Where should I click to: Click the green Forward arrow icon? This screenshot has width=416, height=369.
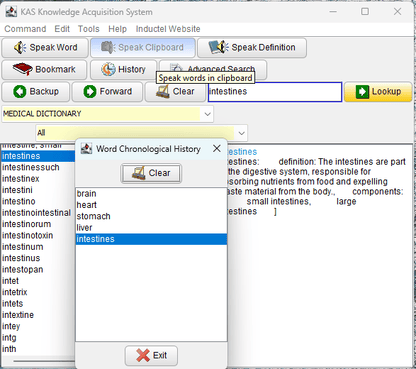click(x=90, y=91)
